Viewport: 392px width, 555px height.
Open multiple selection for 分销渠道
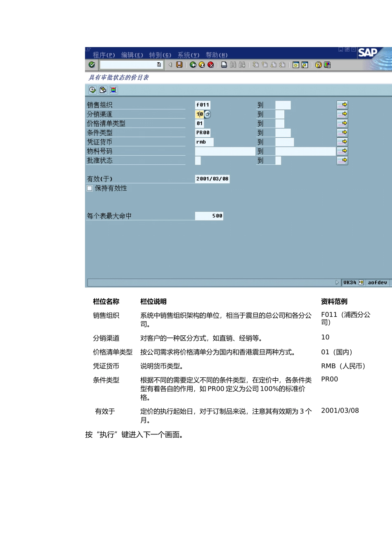(342, 114)
